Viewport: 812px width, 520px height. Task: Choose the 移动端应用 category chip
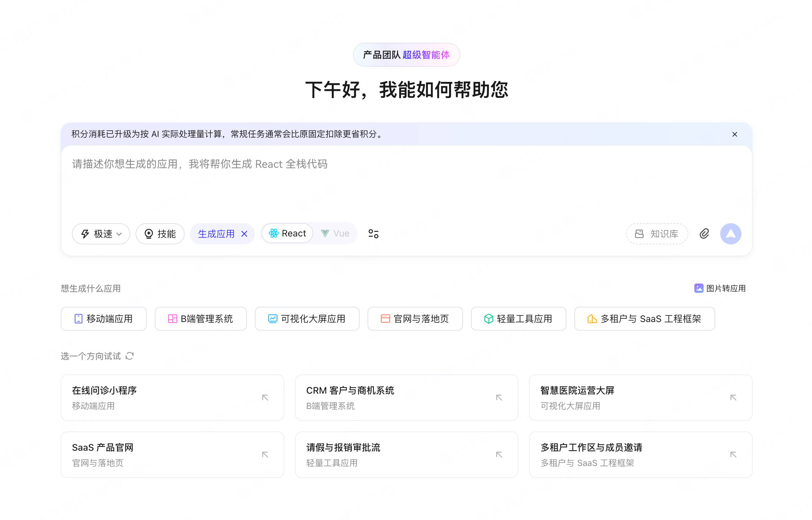(103, 318)
